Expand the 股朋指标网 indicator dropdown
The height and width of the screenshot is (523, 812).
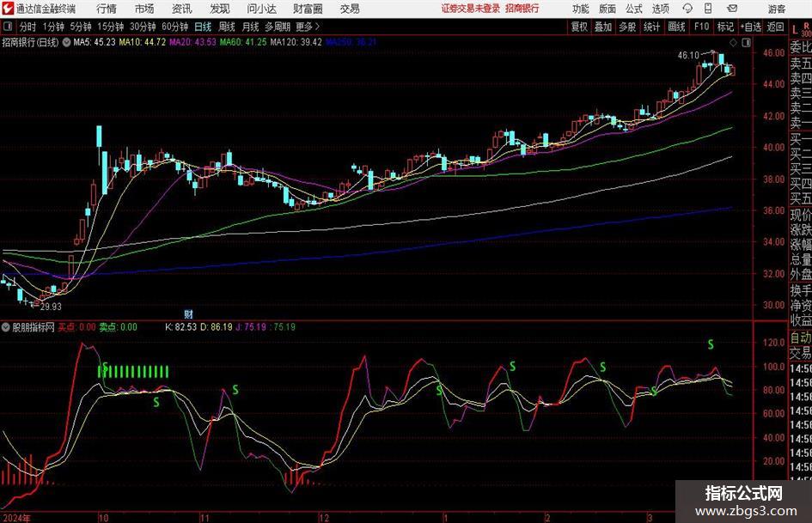tap(6, 326)
